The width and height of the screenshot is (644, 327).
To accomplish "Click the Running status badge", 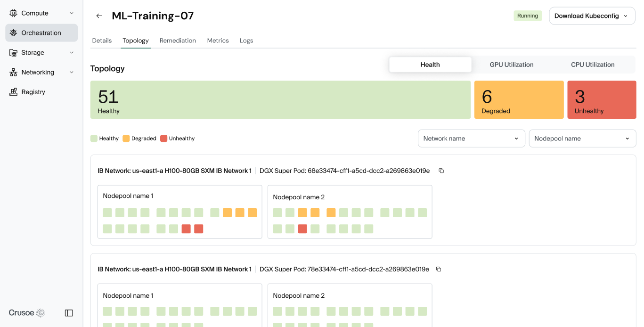I will (528, 16).
